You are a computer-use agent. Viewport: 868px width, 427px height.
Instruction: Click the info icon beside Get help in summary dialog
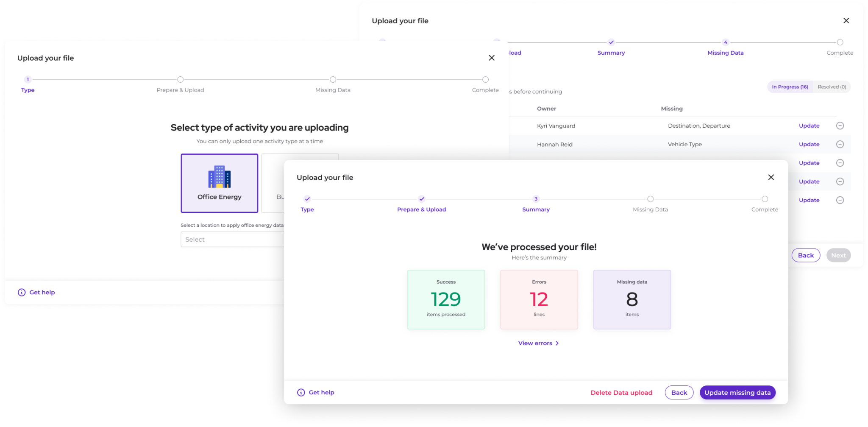[301, 393]
